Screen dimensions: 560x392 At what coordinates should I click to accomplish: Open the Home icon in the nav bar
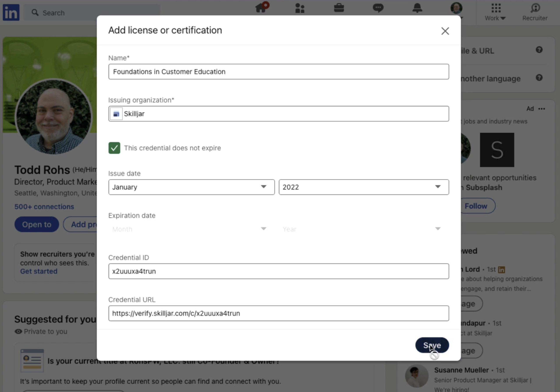(261, 8)
